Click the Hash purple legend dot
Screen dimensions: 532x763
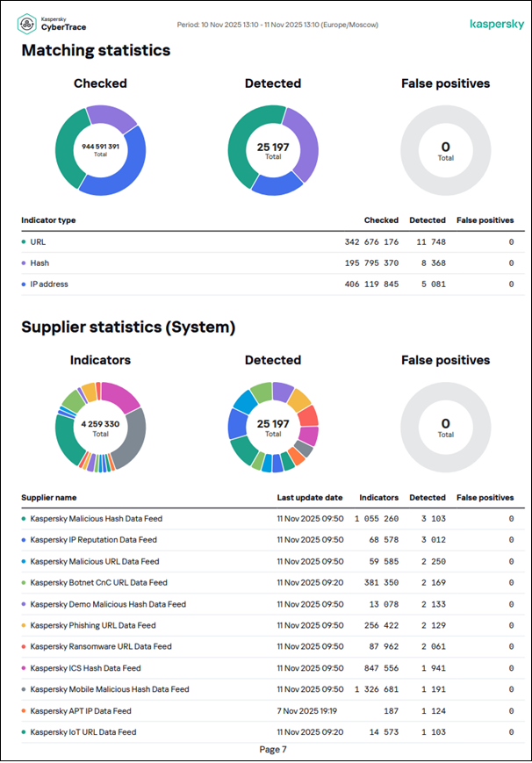coord(24,263)
